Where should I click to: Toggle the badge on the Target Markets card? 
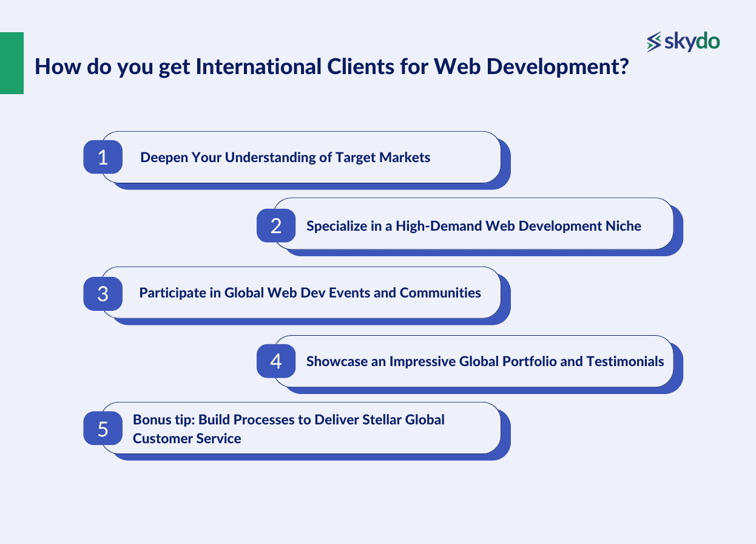[x=103, y=157]
